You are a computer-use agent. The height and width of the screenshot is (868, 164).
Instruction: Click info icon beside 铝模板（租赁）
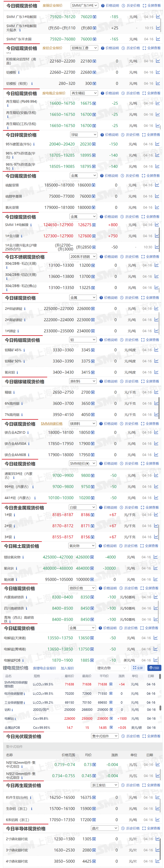pyautogui.click(x=32, y=83)
